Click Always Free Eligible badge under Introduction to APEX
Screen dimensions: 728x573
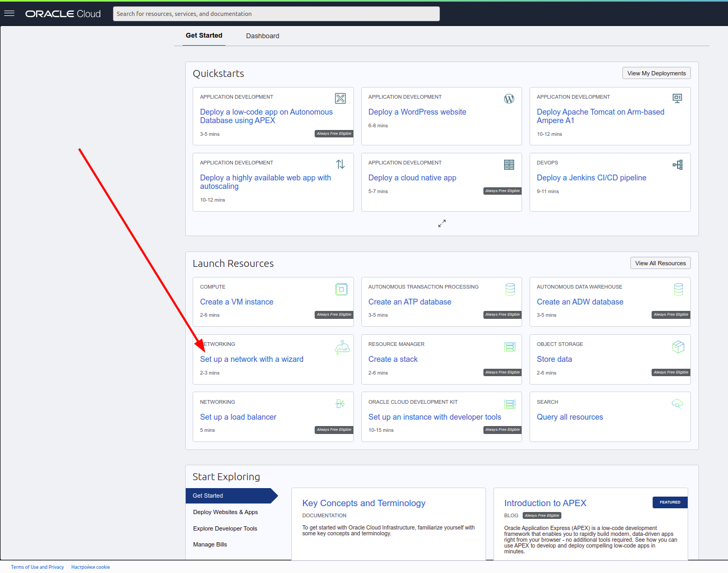[x=542, y=515]
